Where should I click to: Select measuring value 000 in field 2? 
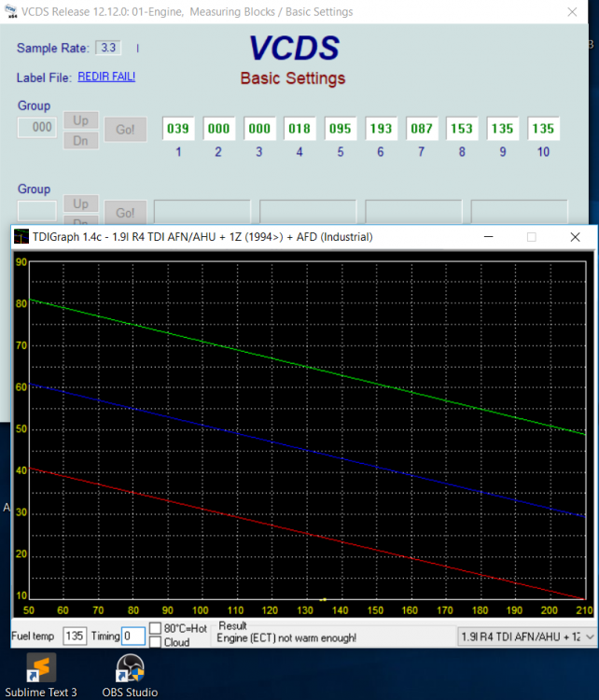pos(218,129)
